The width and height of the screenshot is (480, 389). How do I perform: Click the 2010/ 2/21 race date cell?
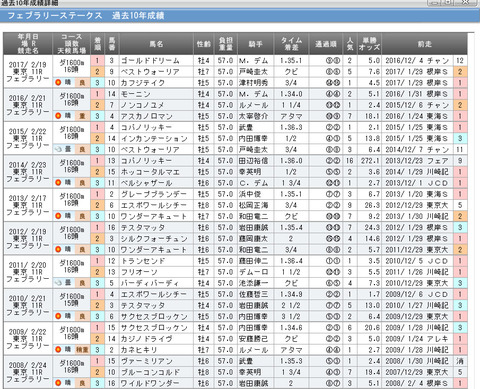click(x=28, y=305)
